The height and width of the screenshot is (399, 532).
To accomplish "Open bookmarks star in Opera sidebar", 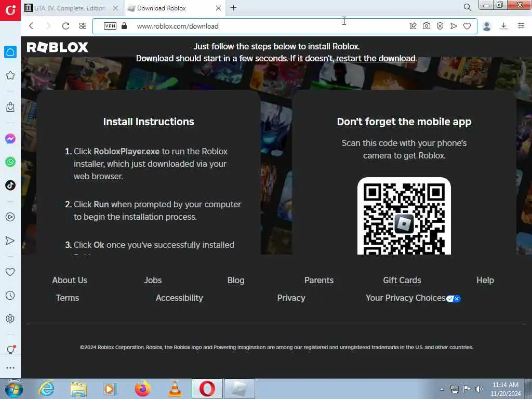I will point(10,75).
